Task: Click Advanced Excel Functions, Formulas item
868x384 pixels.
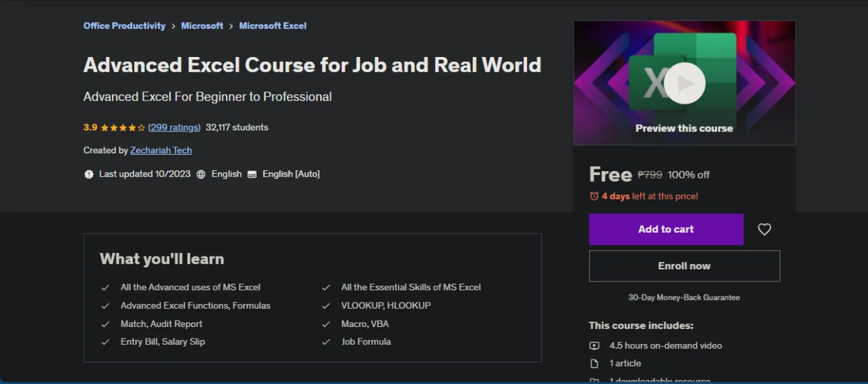Action: click(x=195, y=306)
